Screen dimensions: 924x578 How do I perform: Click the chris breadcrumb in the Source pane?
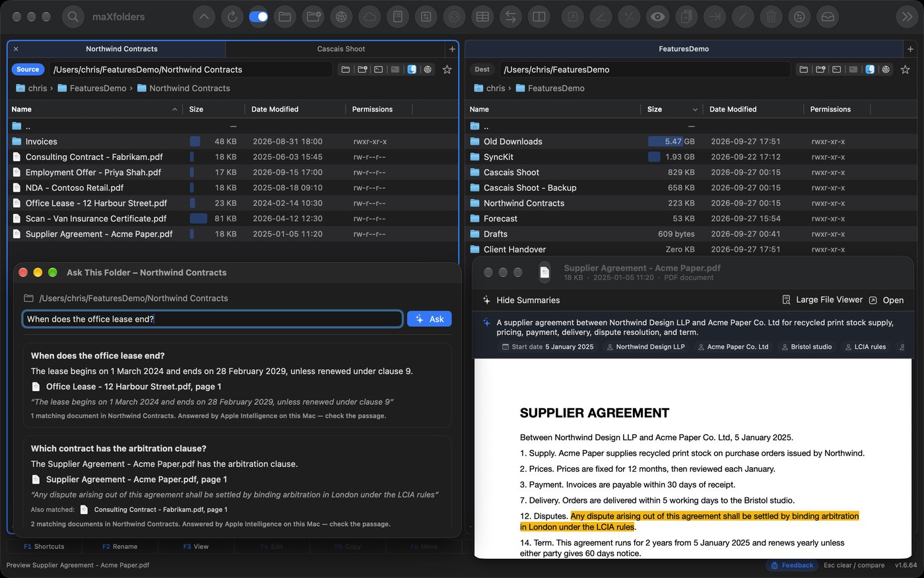[x=32, y=88]
